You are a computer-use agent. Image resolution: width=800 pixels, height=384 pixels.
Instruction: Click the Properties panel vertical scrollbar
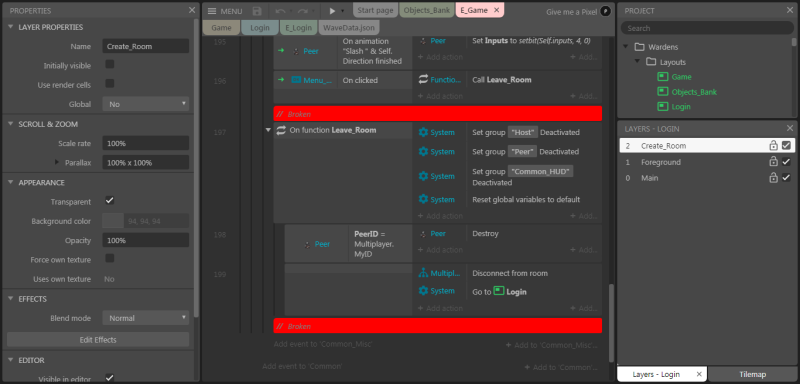[x=196, y=168]
